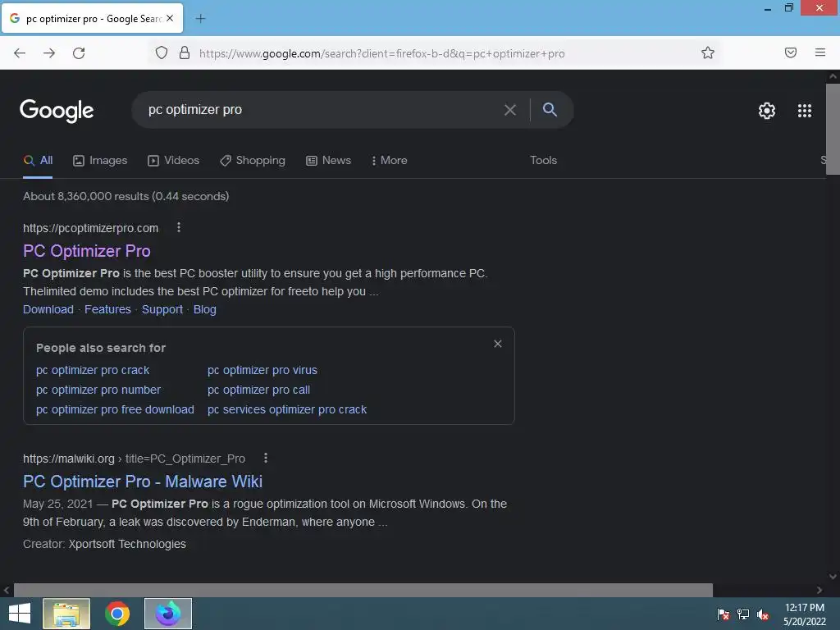This screenshot has height=630, width=840.
Task: Open PC Optimizer Pro - Malware Wiki result
Action: [143, 481]
